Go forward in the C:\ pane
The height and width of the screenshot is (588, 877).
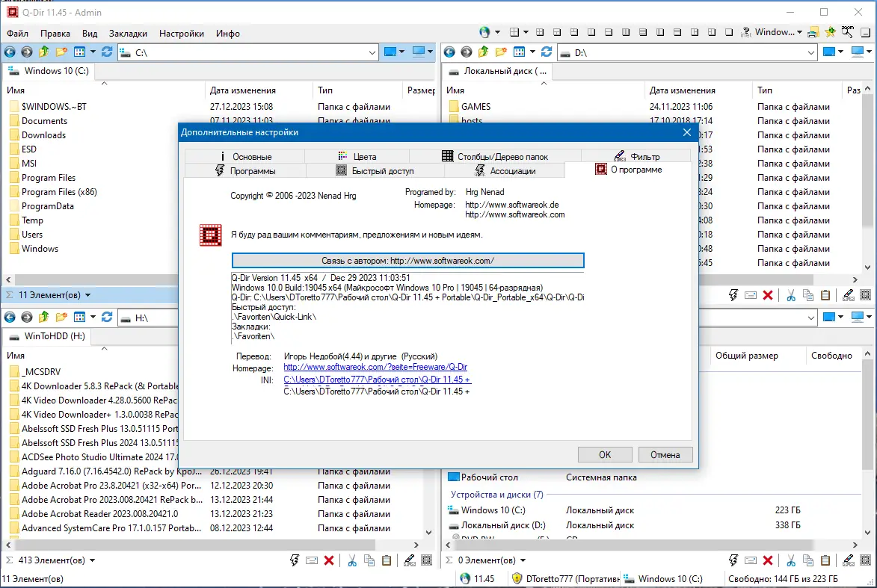click(27, 52)
